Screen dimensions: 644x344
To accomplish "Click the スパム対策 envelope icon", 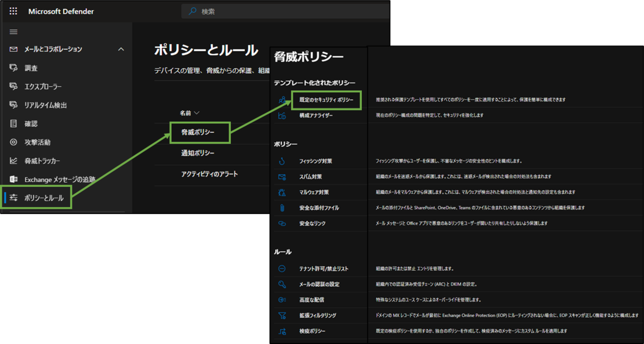I will tap(282, 177).
